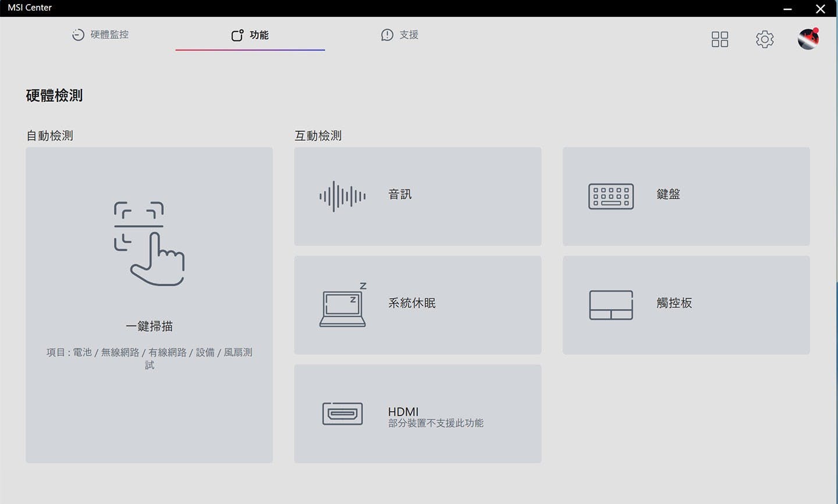Screen dimensions: 838x504
Task: Click the user profile avatar
Action: point(808,39)
